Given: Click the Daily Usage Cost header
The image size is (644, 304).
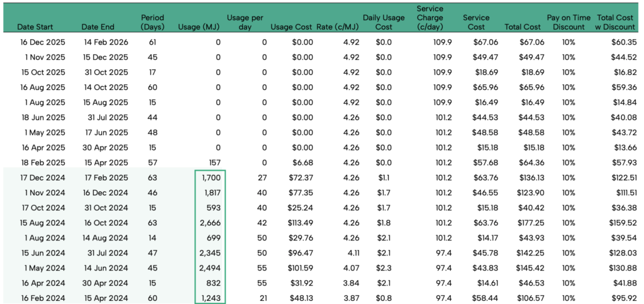Looking at the screenshot, I should coord(384,23).
